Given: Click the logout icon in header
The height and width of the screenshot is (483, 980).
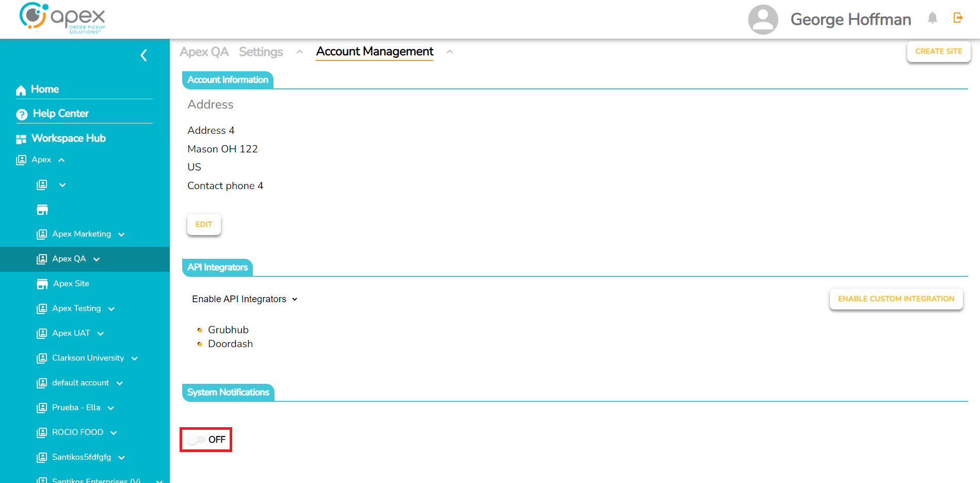Looking at the screenshot, I should [958, 18].
